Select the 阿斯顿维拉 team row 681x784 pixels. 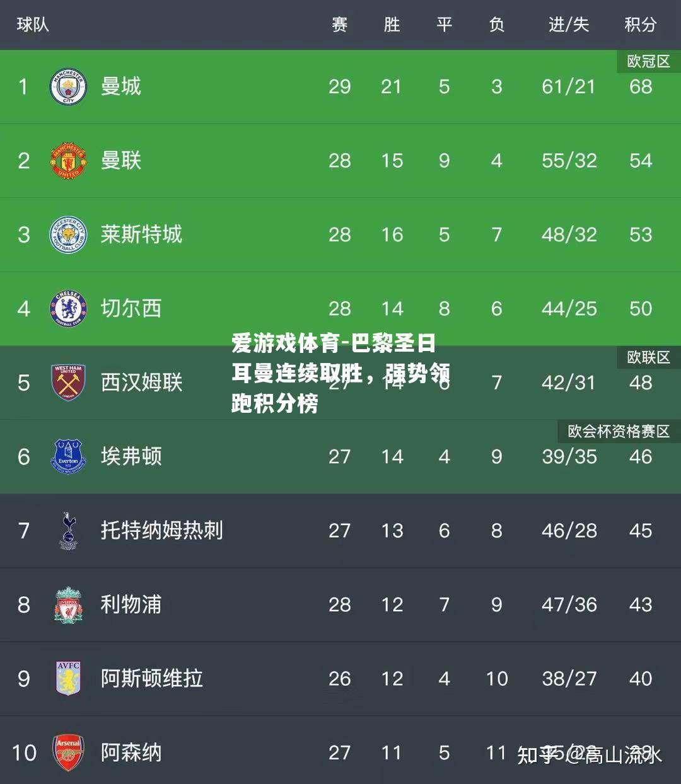340,679
